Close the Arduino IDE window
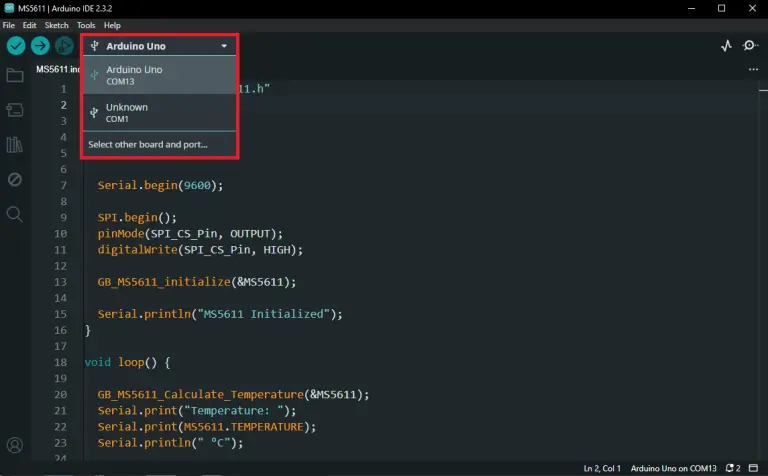This screenshot has width=768, height=476. (752, 8)
